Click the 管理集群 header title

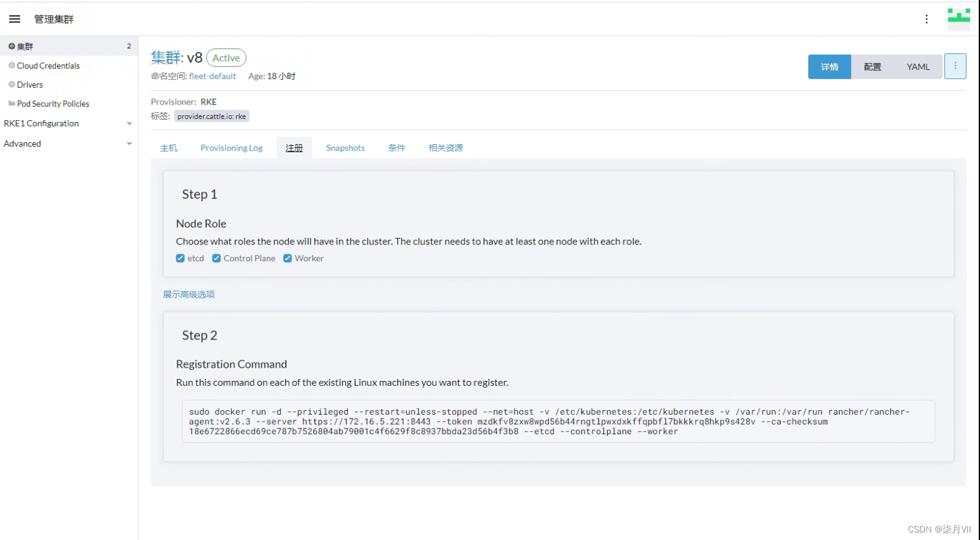pos(54,19)
